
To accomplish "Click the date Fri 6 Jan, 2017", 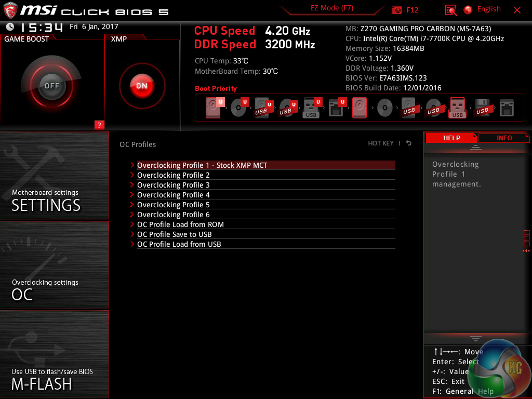I will (x=94, y=26).
